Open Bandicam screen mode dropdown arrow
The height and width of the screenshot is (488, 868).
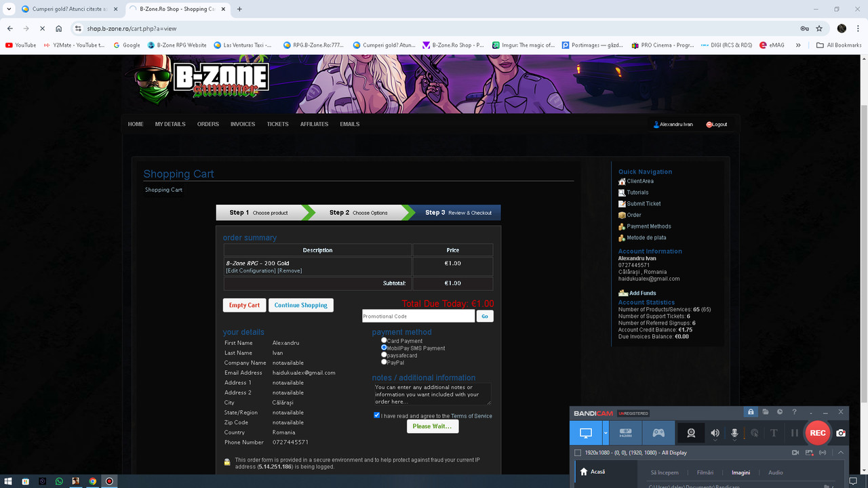606,433
